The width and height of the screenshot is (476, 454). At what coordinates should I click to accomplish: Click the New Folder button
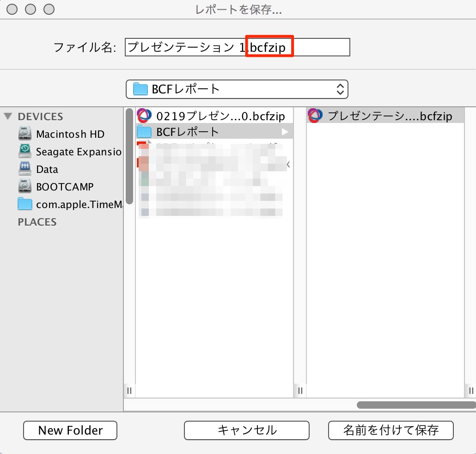pos(70,430)
